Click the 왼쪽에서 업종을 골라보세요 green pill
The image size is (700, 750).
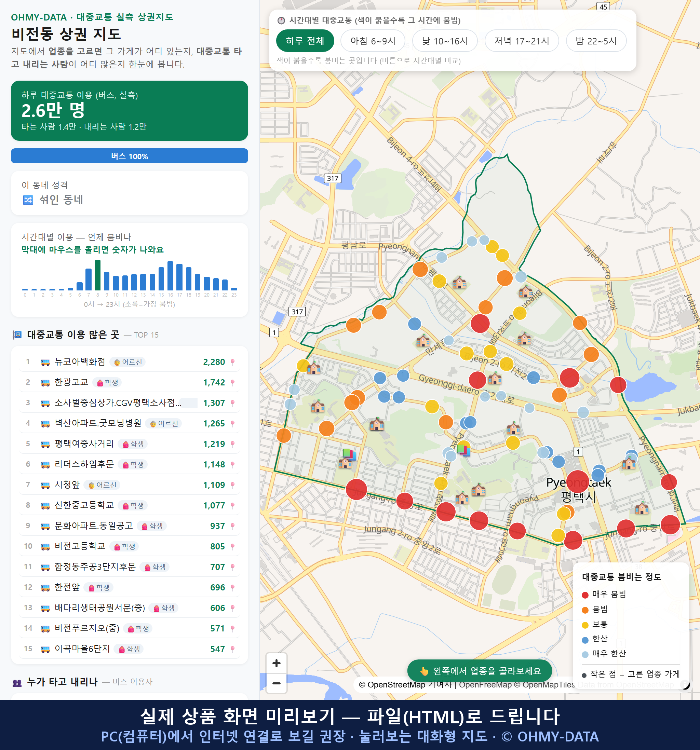point(480,671)
